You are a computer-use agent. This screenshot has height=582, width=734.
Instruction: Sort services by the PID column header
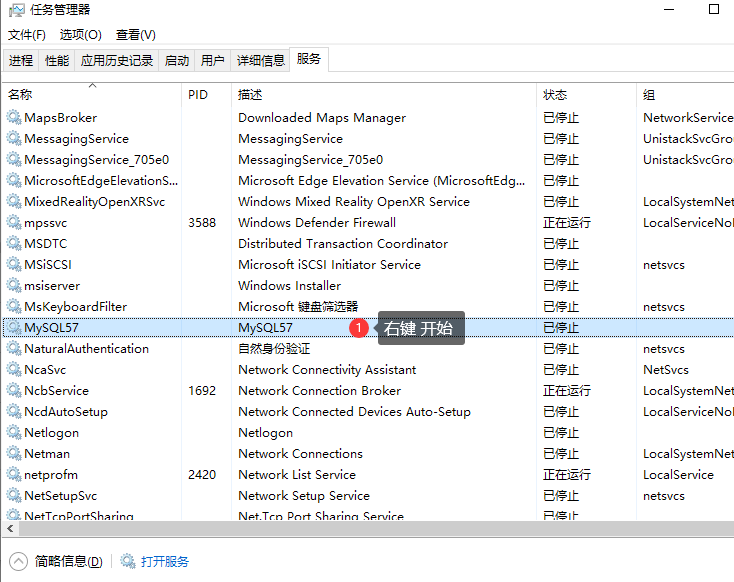point(198,95)
